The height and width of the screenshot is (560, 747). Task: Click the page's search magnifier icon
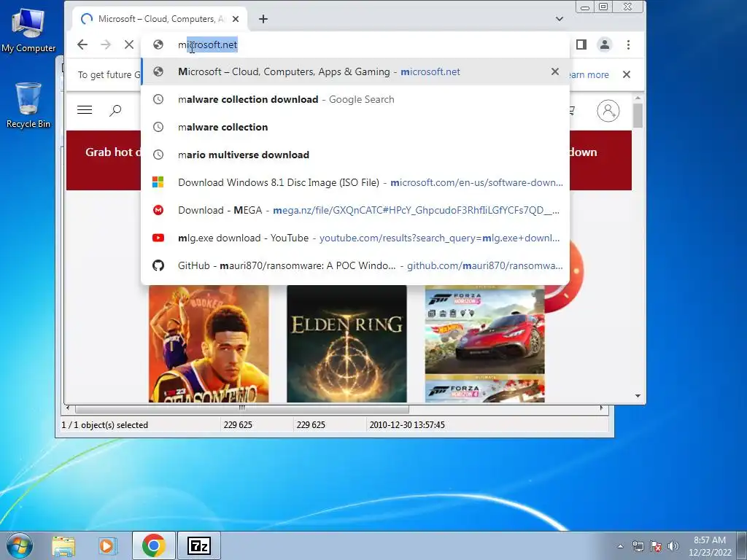115,111
